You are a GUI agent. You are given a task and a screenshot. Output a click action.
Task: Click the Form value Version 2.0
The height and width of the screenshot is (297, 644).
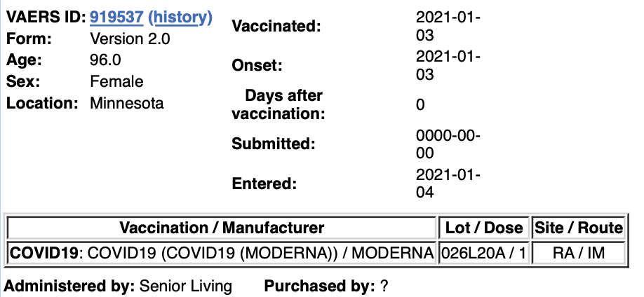(130, 39)
